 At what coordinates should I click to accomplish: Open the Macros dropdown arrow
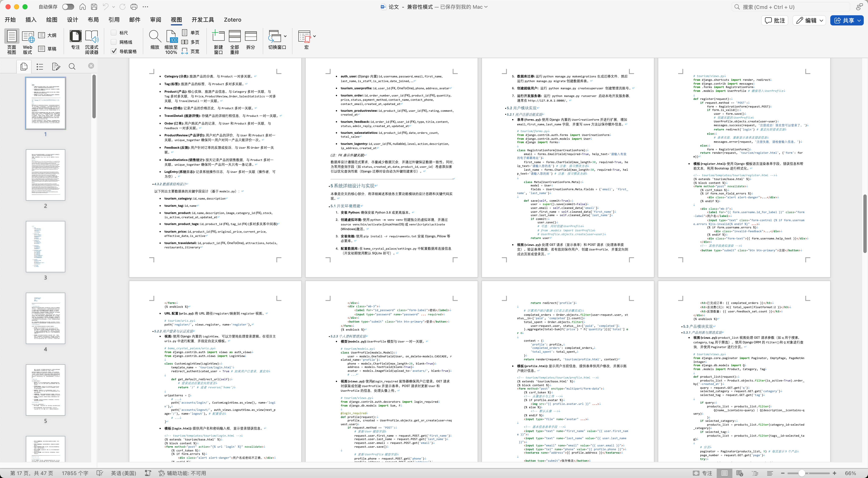314,36
